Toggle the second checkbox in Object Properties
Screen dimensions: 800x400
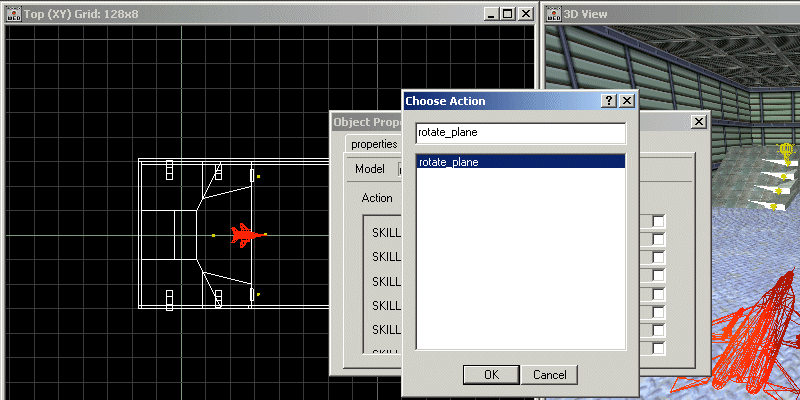[x=659, y=239]
